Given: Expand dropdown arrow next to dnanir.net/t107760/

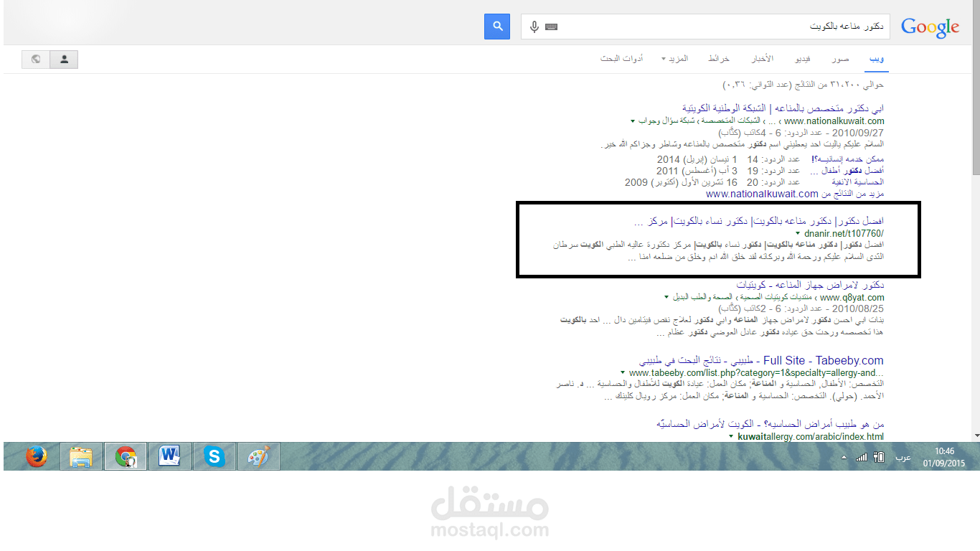Looking at the screenshot, I should (x=798, y=234).
